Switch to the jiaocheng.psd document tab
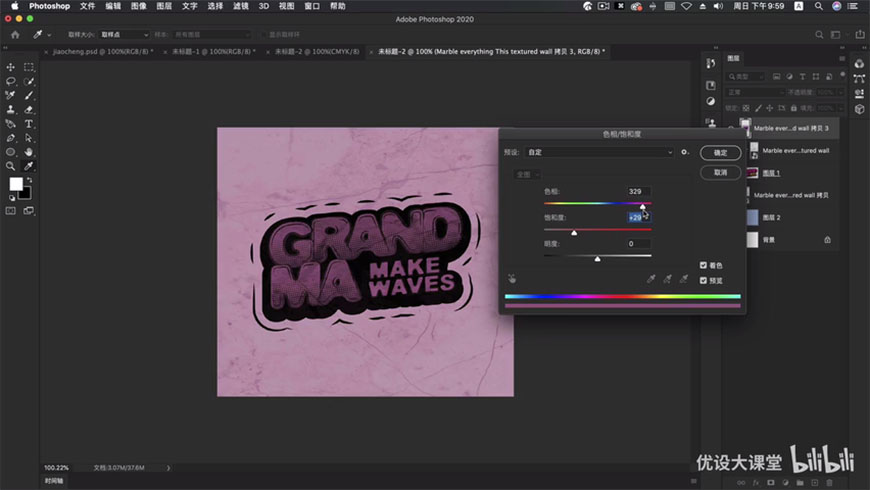This screenshot has width=870, height=490. pos(100,51)
